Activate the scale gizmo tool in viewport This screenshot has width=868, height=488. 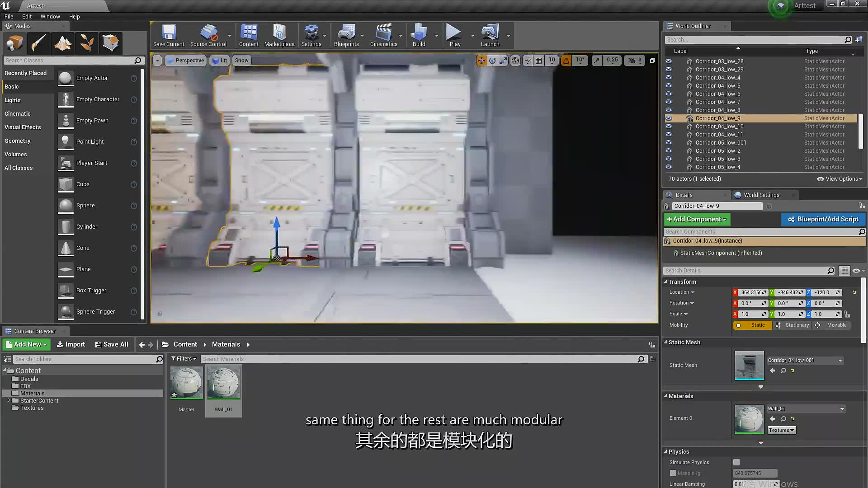(503, 61)
